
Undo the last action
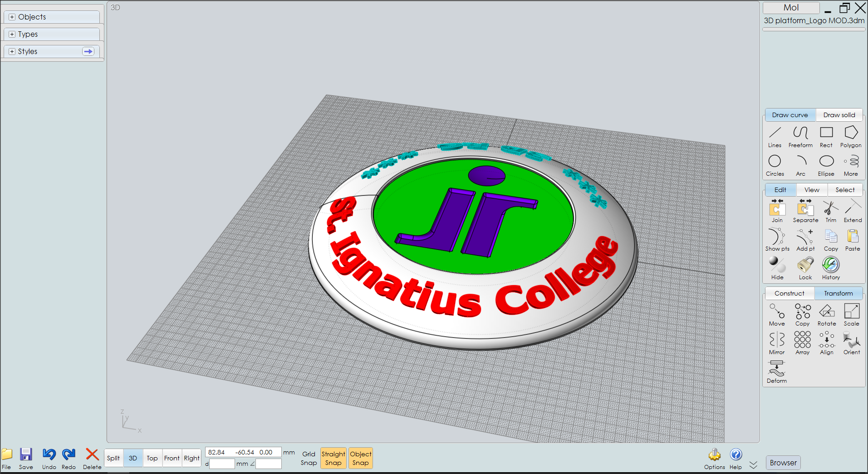[49, 459]
